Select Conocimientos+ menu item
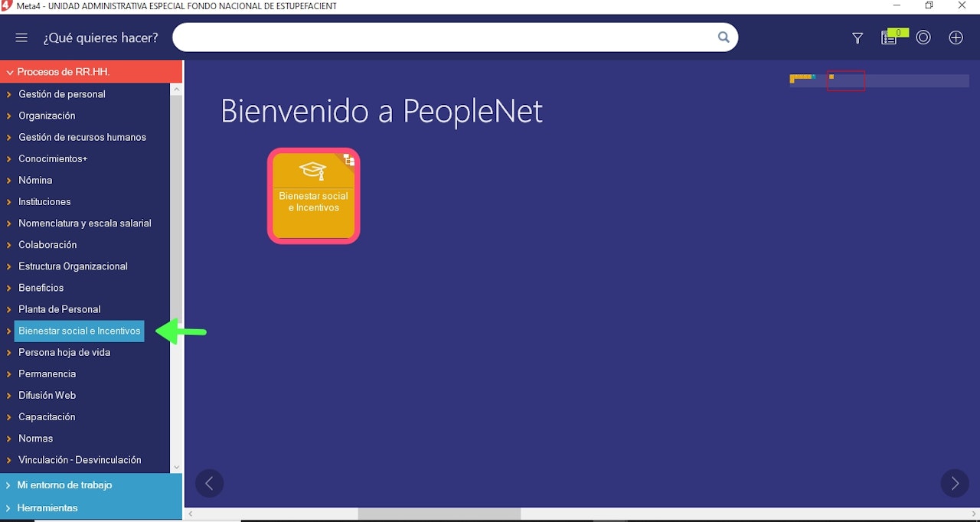Viewport: 980px width, 522px height. [53, 158]
